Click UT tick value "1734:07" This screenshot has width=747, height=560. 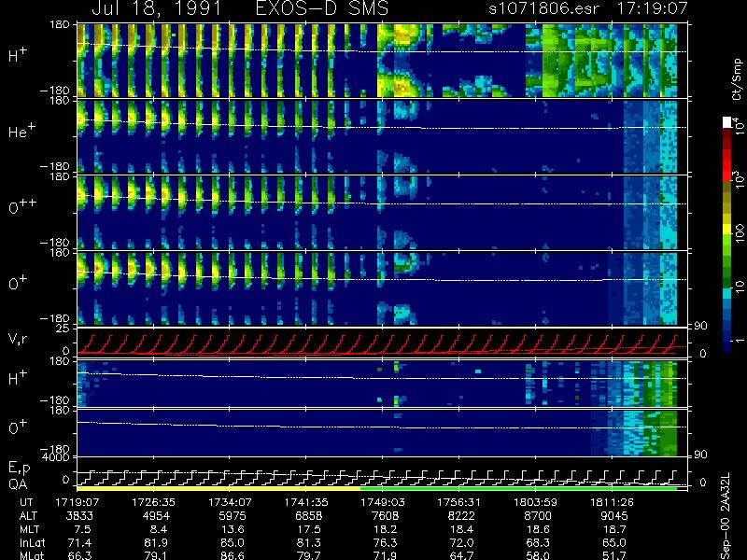tap(230, 502)
